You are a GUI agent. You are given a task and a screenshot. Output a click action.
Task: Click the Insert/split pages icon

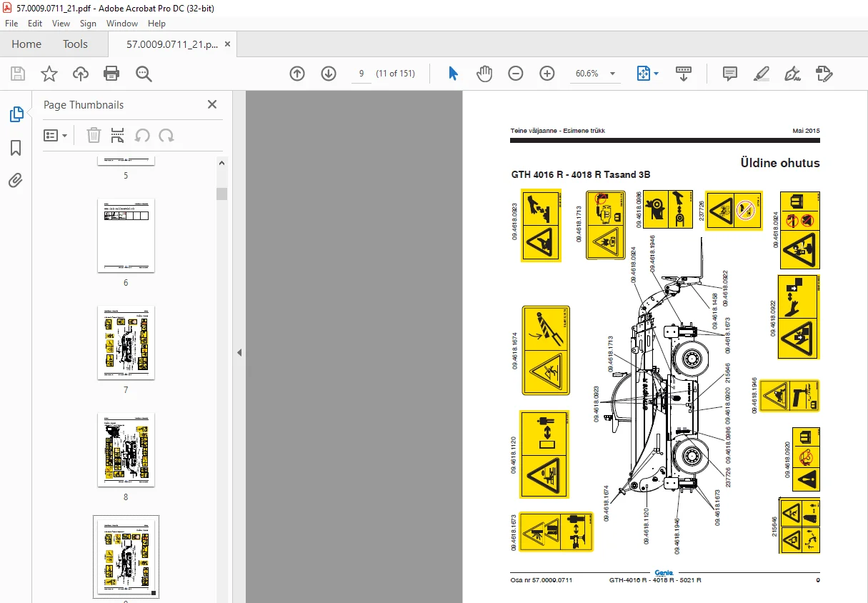(x=118, y=135)
